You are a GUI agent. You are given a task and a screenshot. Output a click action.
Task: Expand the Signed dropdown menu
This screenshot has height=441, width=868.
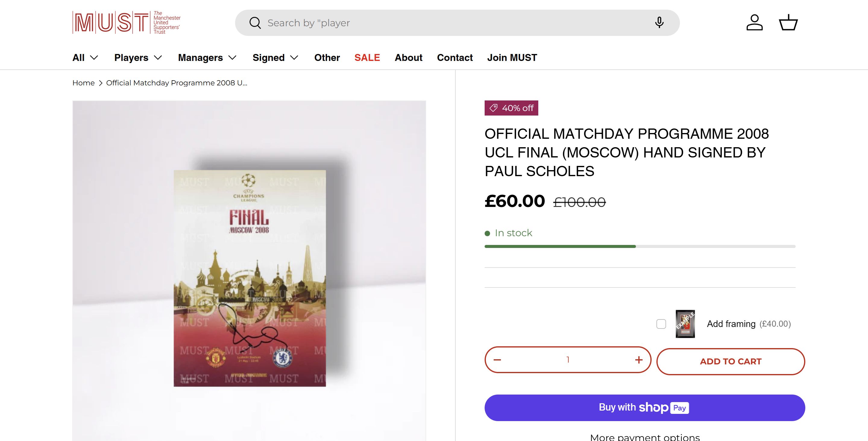click(275, 58)
